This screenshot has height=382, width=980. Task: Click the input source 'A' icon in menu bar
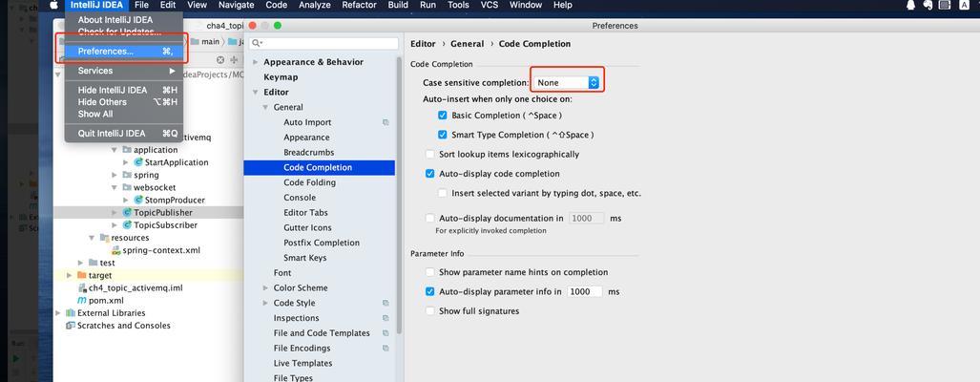coord(965,5)
